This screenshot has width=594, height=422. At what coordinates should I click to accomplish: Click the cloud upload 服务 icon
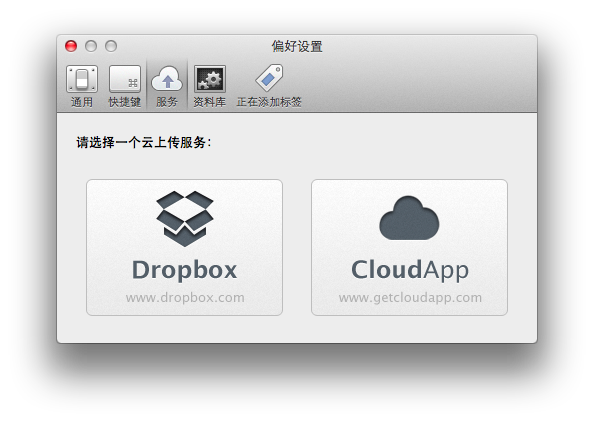click(x=167, y=79)
